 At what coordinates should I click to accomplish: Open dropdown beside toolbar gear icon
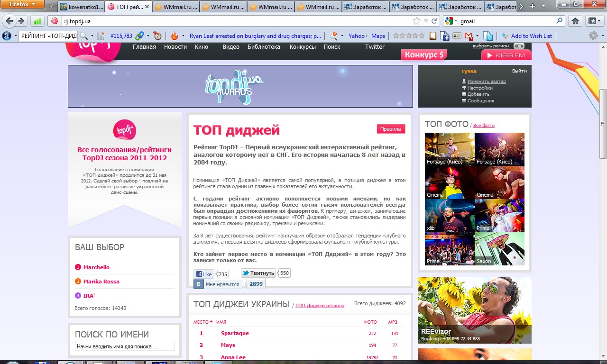601,36
